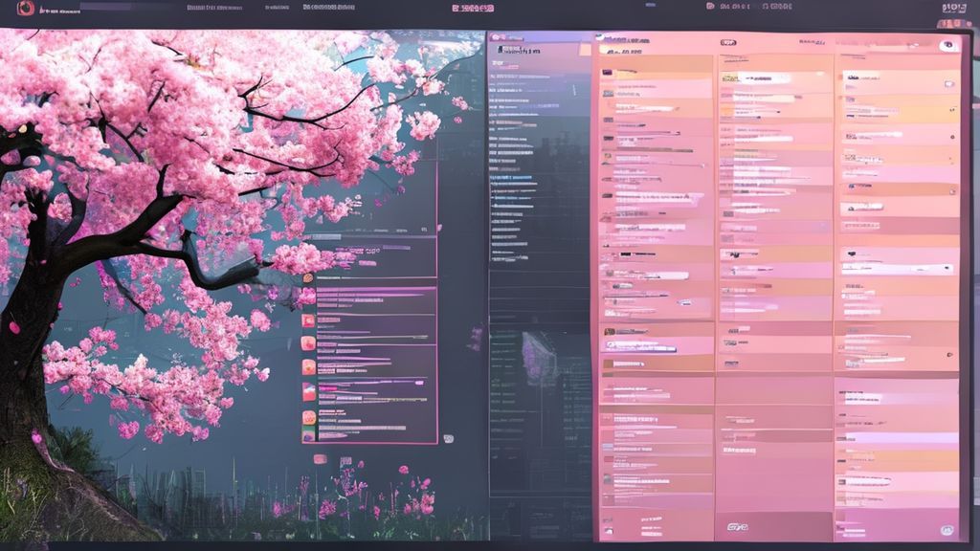
Task: Click the red icon in top bar's right side
Action: [710, 7]
